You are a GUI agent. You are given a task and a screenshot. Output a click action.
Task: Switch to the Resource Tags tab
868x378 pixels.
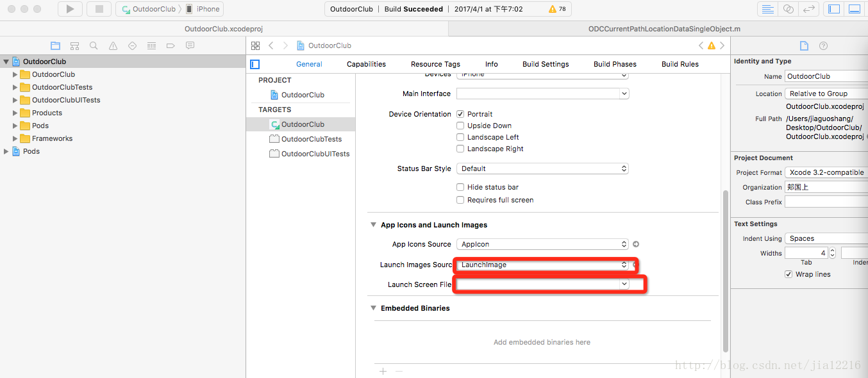click(435, 64)
